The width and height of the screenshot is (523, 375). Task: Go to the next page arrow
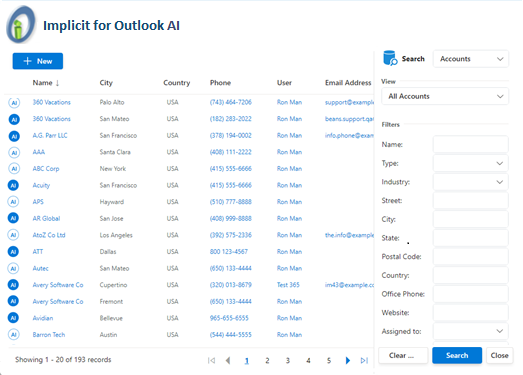[348, 360]
